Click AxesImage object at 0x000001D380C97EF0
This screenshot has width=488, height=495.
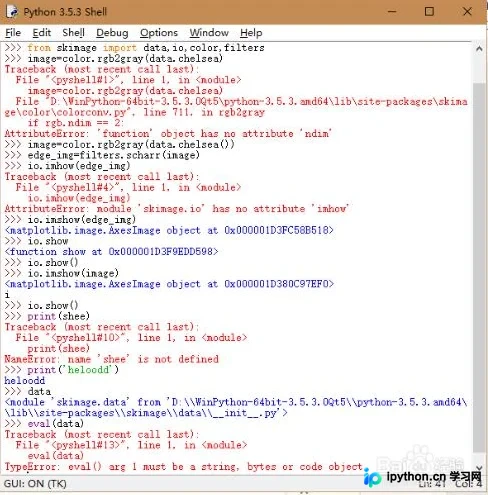point(169,284)
